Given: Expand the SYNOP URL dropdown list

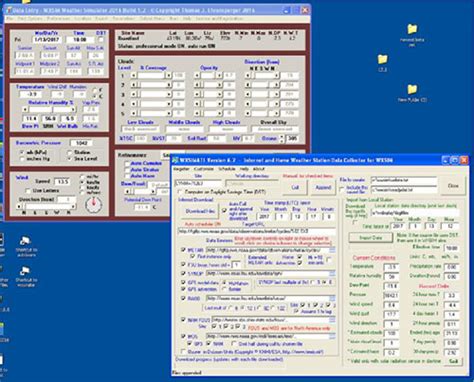Looking at the screenshot, I should coord(332,273).
